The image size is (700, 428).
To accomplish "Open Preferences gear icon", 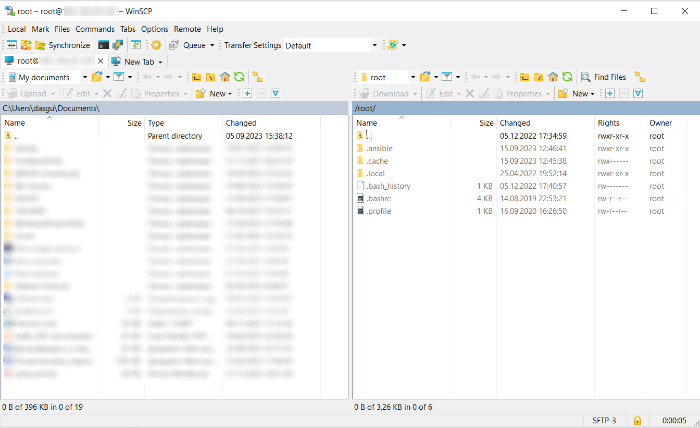I will (x=155, y=45).
